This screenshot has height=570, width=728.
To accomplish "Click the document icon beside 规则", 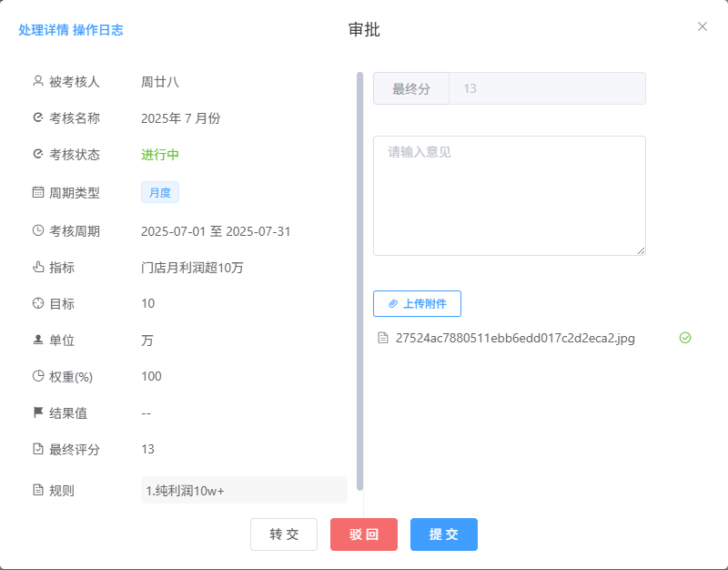I will tap(38, 490).
